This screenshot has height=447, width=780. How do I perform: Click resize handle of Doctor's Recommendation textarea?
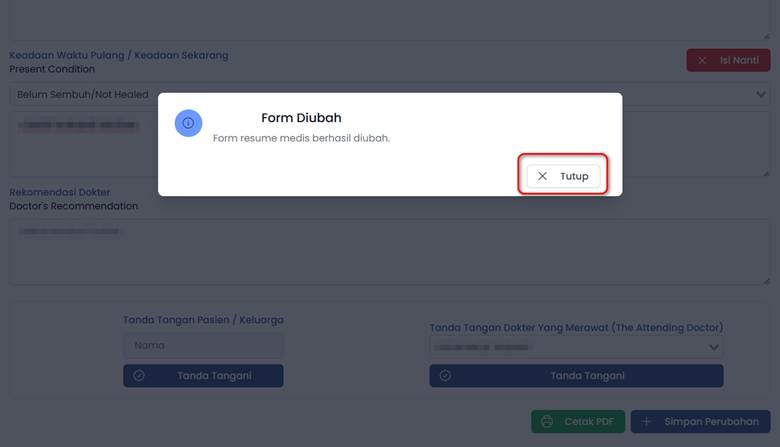(x=765, y=280)
